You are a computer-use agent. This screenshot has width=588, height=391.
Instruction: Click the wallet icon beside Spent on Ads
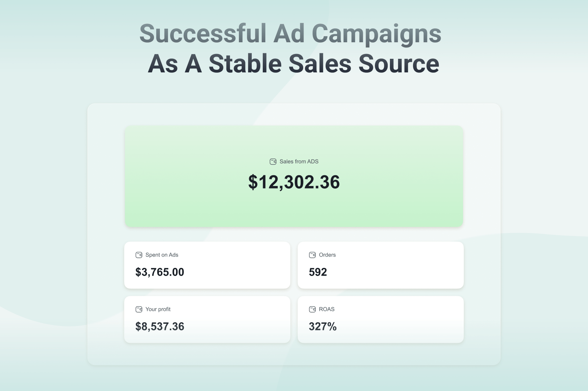139,255
